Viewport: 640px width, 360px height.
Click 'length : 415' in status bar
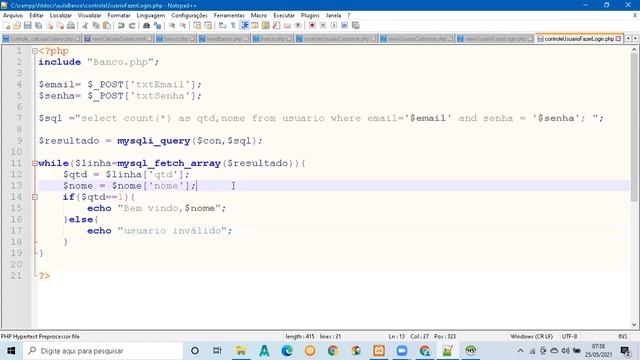click(300, 336)
